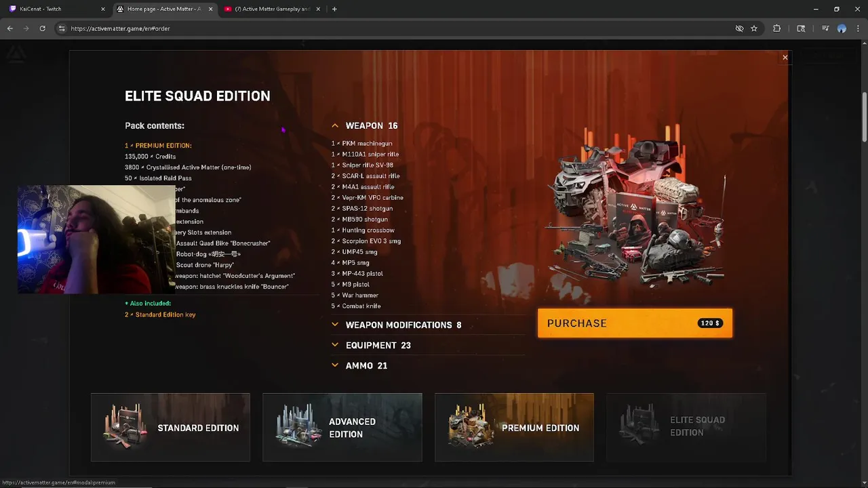Click '1 × Hunting crossbow' entry
Viewport: 868px width, 488px height.
(x=363, y=230)
